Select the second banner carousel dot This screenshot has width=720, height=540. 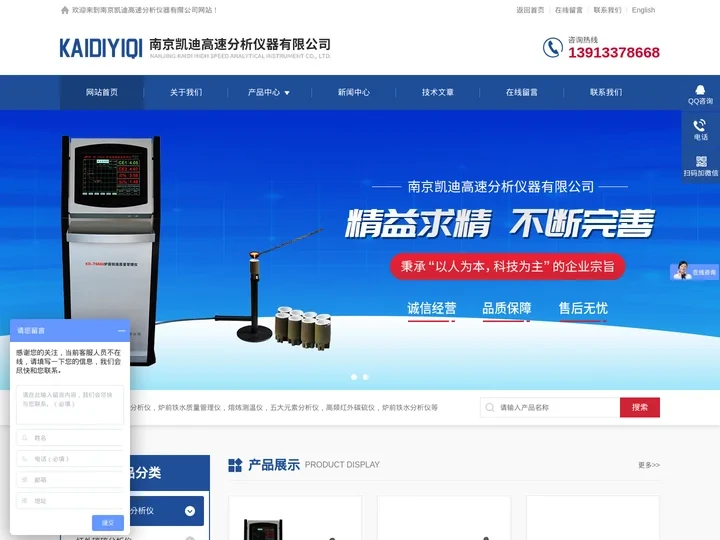[366, 377]
